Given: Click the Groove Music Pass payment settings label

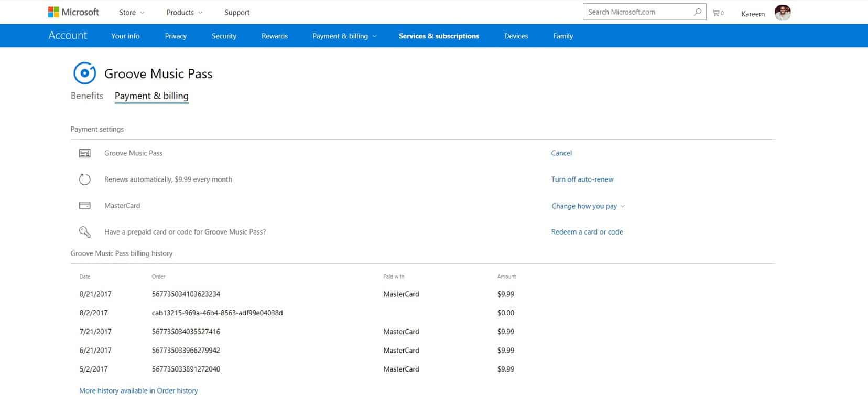Looking at the screenshot, I should point(133,153).
